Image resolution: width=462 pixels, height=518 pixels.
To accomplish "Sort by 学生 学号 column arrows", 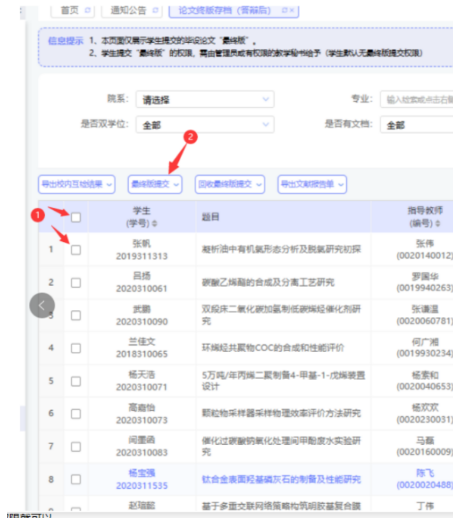I will point(154,223).
